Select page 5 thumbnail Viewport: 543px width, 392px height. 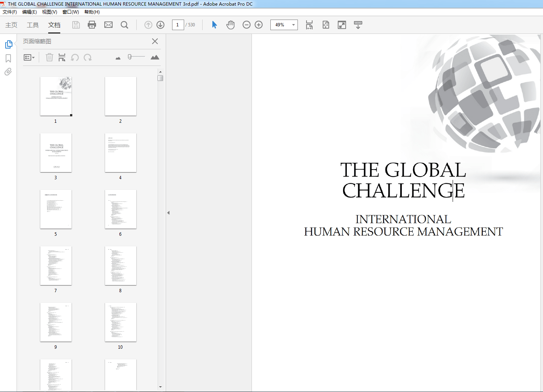pos(56,209)
